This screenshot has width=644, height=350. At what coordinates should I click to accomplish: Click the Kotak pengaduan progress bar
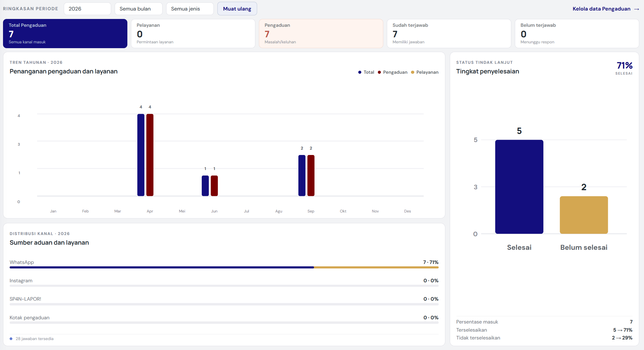coord(224,323)
